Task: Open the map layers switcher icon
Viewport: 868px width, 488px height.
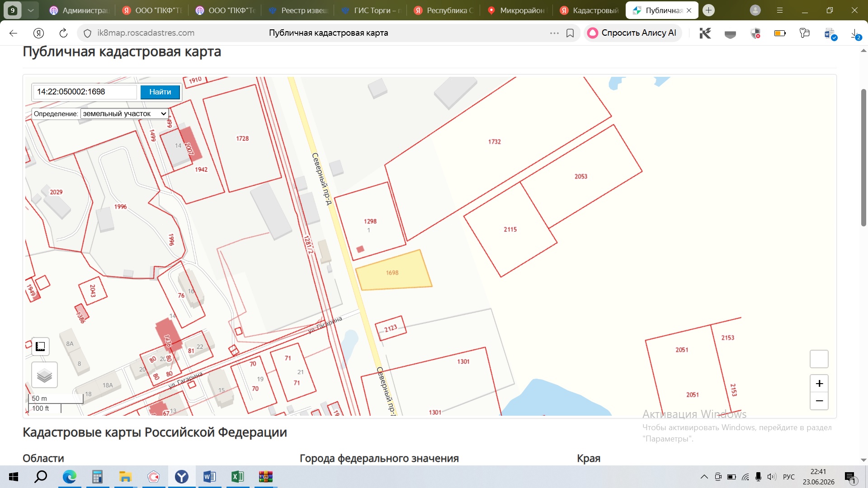Action: coord(44,375)
